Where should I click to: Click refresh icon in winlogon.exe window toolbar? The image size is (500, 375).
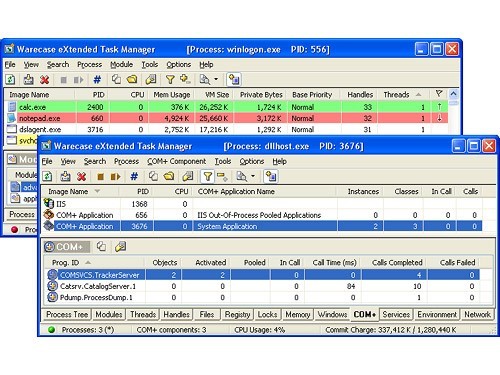(x=11, y=79)
